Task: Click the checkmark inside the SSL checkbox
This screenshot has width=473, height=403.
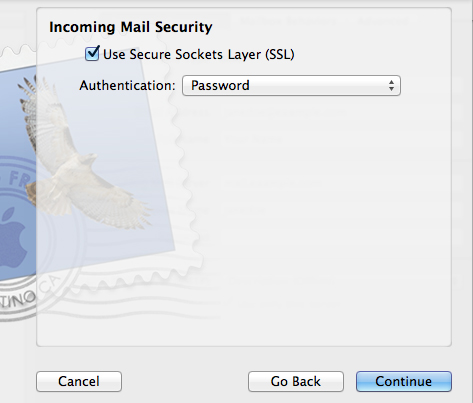Action: pyautogui.click(x=93, y=52)
